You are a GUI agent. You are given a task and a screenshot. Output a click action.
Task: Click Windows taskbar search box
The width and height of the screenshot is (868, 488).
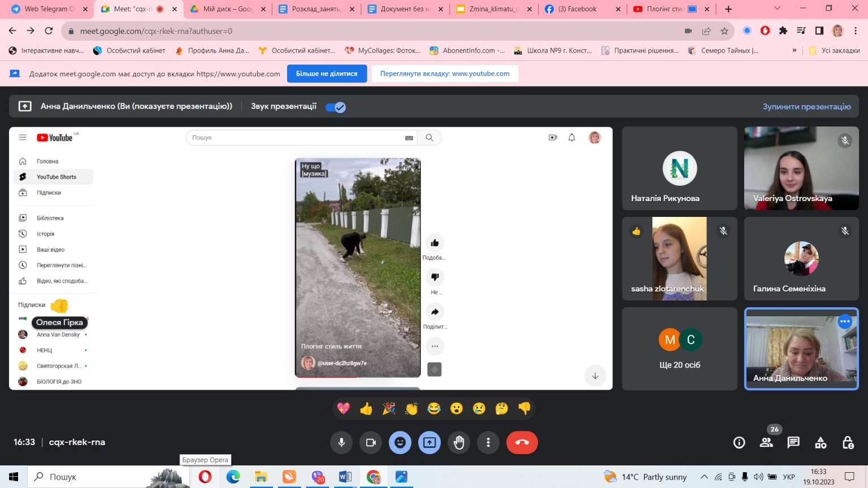(x=108, y=477)
